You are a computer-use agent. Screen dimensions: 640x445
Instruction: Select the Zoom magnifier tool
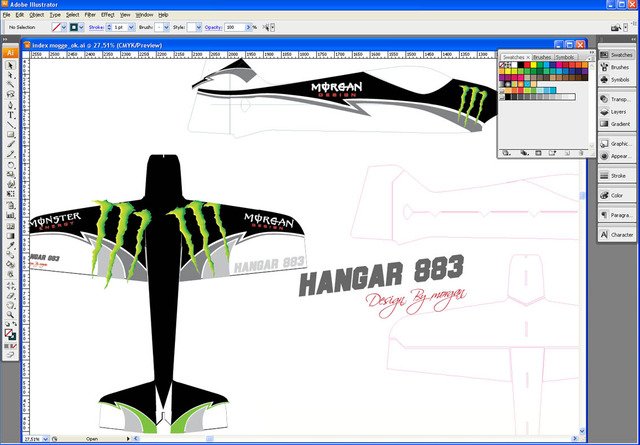click(11, 315)
